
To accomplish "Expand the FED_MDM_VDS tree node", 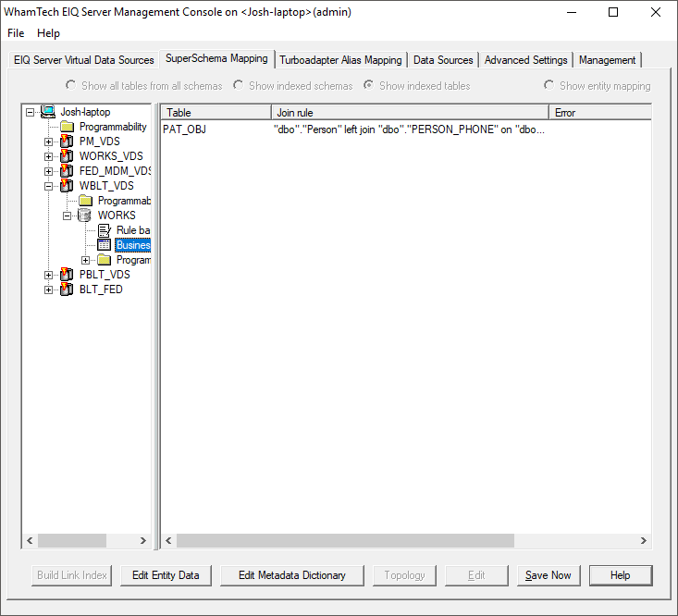I will pos(48,171).
